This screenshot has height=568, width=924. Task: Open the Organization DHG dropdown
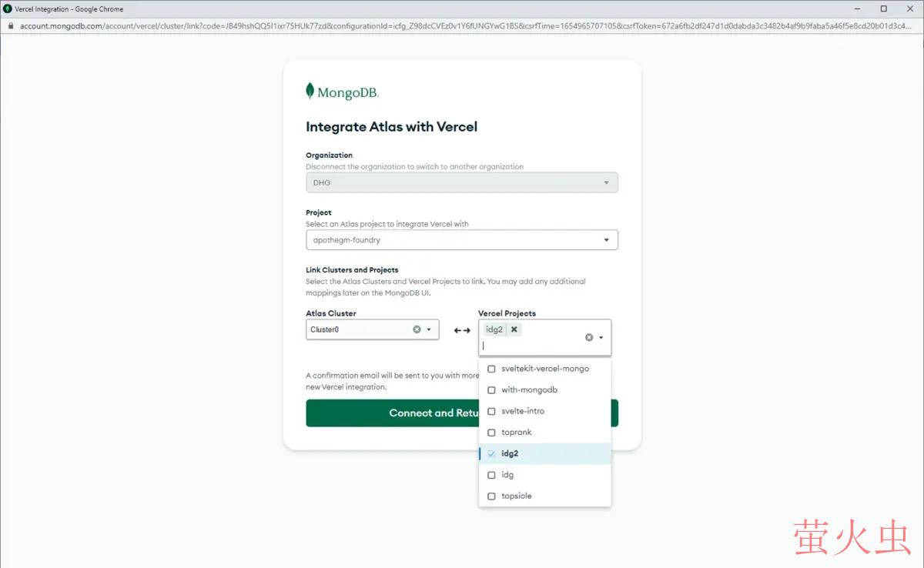coord(462,183)
